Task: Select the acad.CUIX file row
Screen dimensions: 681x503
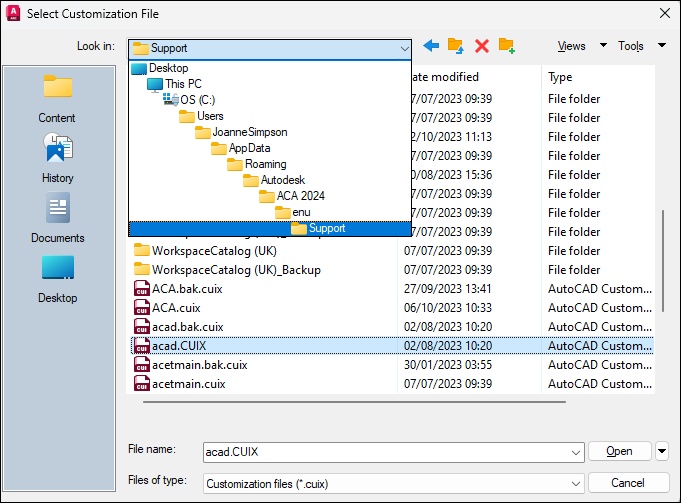Action: [392, 346]
